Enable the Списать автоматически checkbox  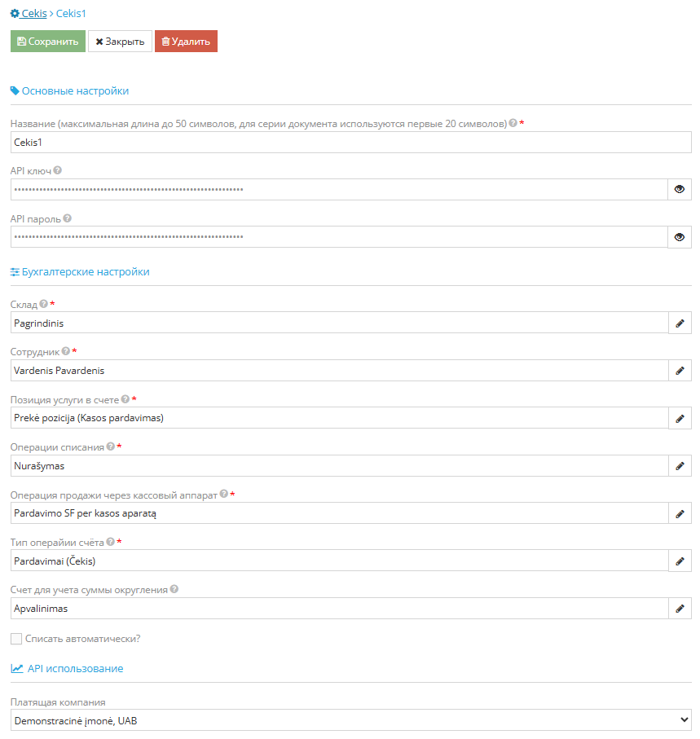coord(16,639)
